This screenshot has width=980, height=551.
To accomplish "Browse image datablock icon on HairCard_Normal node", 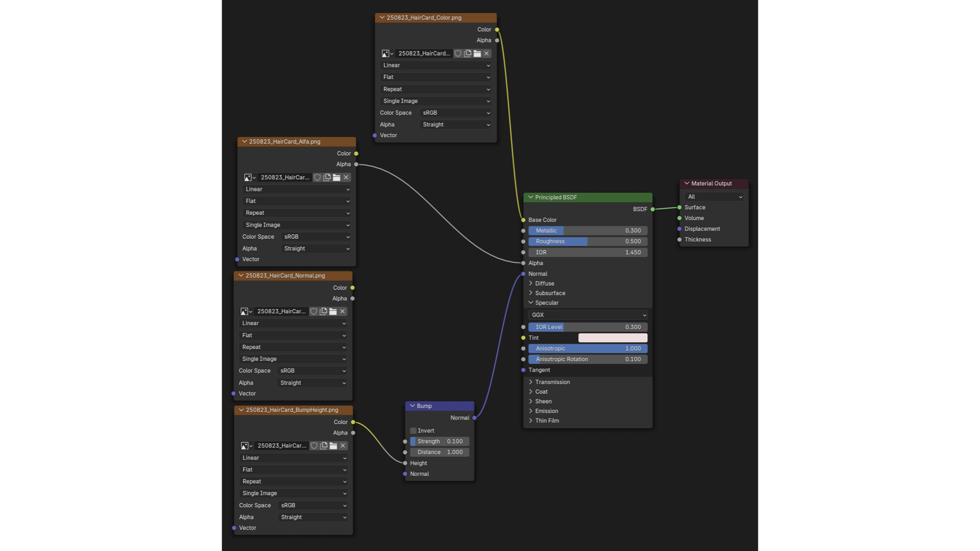I will click(246, 311).
